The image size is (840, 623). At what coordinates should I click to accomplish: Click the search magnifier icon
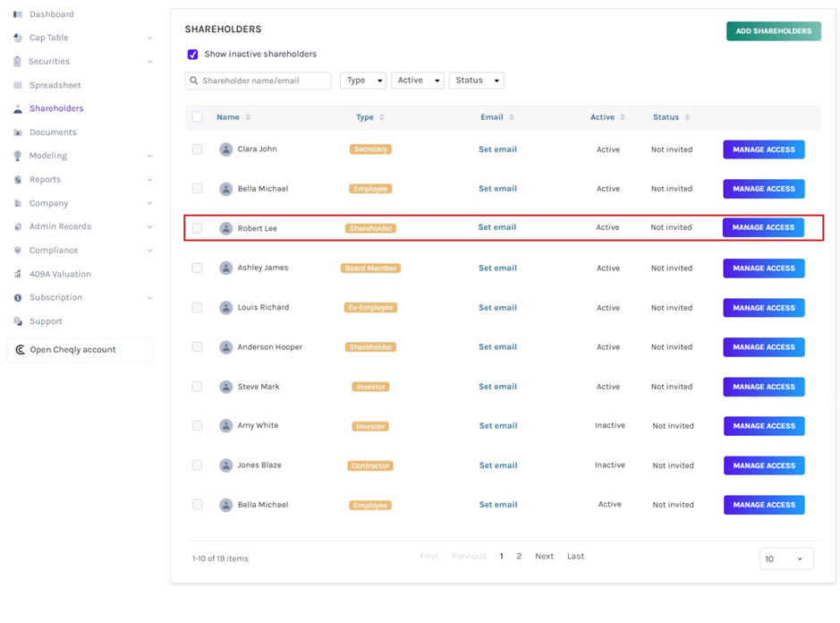[x=194, y=81]
